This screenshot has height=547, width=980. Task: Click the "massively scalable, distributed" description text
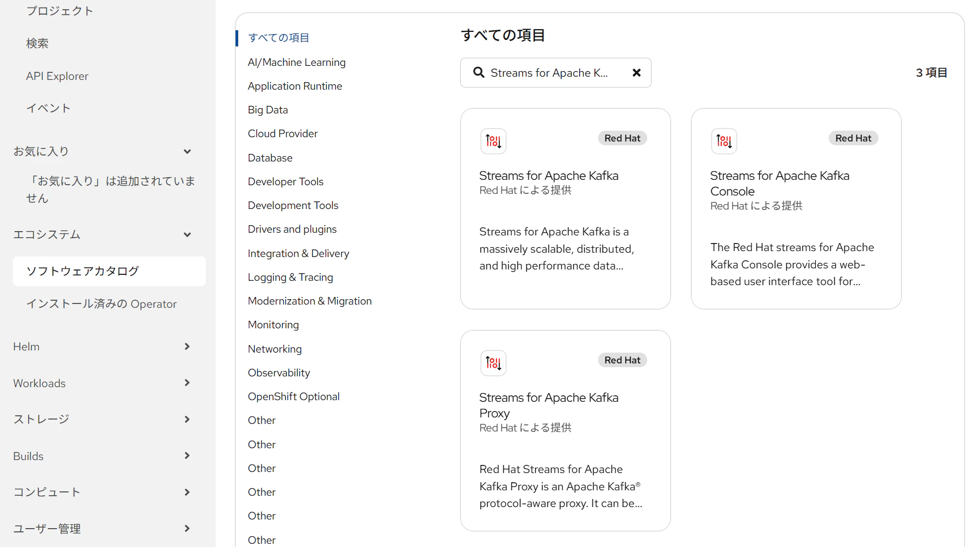click(x=556, y=249)
